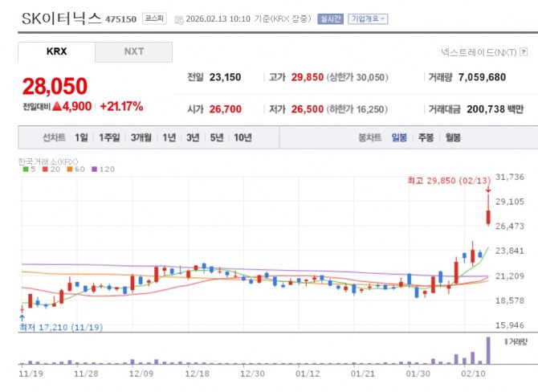Show the 3개월 line chart
The height and width of the screenshot is (392, 538).
(x=141, y=137)
